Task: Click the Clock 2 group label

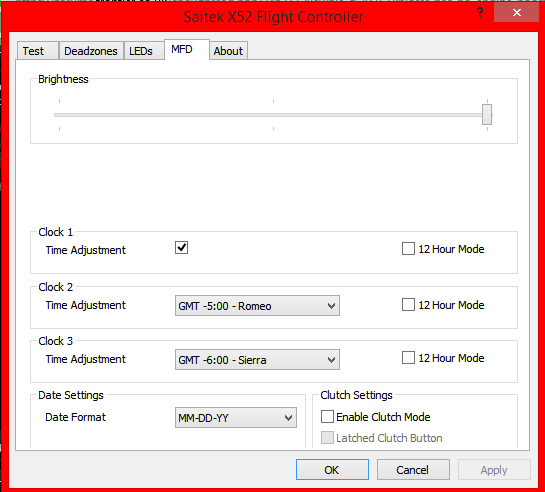Action: [56, 287]
